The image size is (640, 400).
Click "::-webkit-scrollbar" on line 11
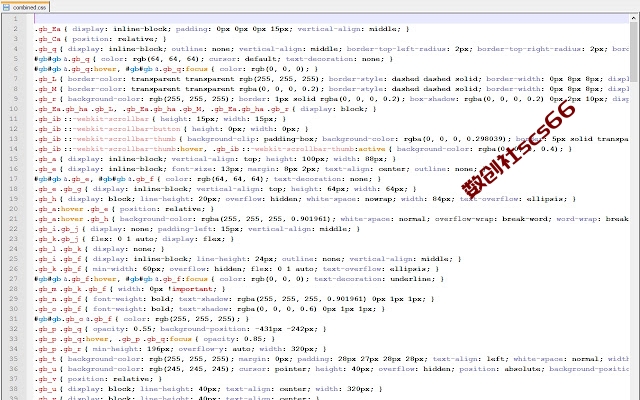point(106,119)
